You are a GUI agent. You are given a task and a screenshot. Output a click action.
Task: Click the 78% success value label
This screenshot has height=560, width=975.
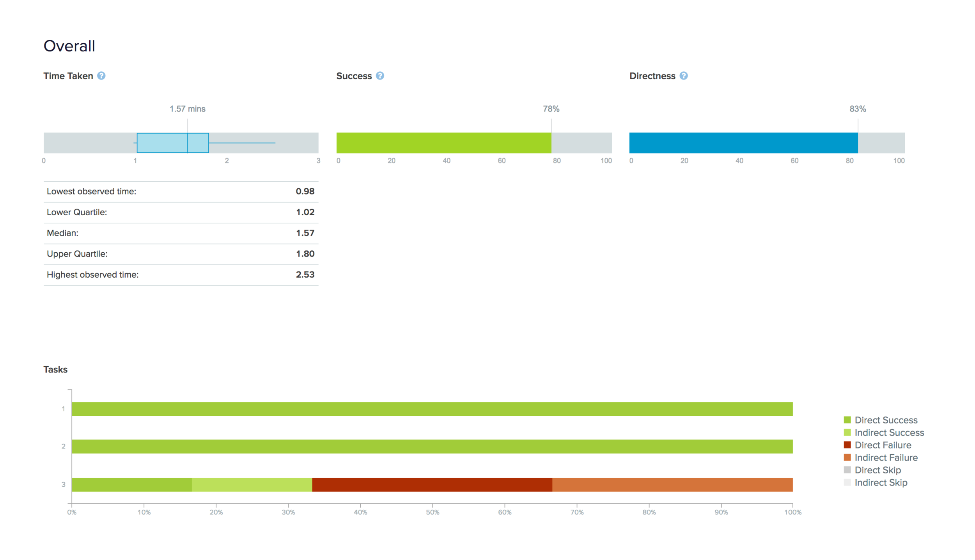click(551, 109)
